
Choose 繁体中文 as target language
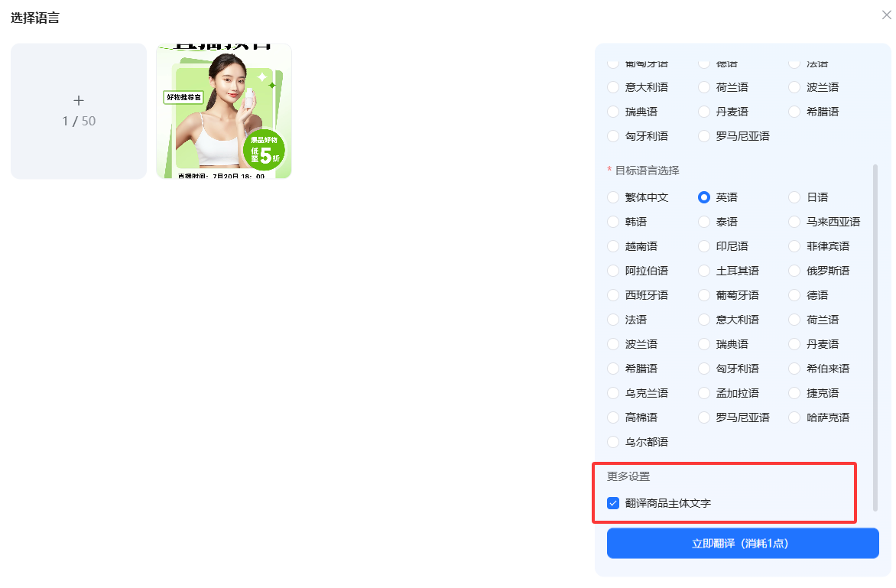(613, 197)
